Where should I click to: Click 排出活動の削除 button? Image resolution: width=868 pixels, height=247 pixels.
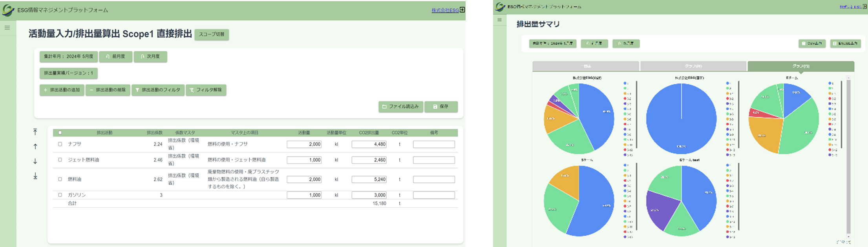click(108, 90)
